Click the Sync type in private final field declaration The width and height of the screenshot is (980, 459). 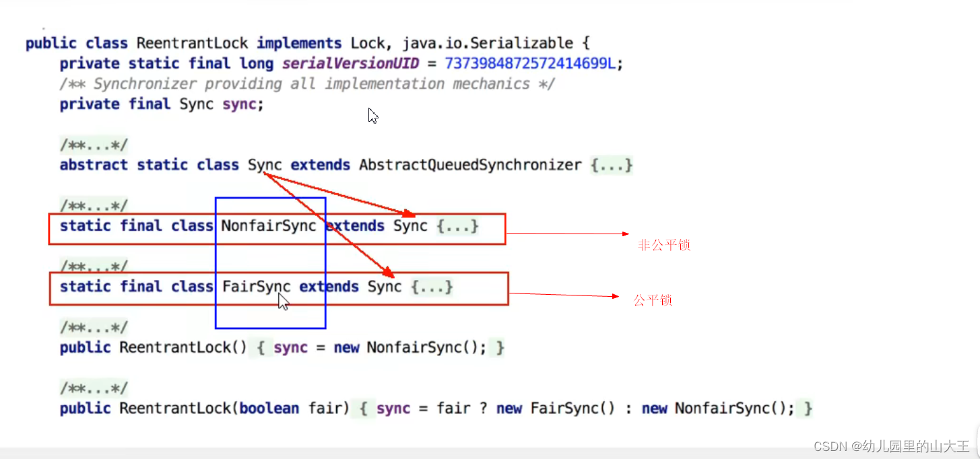pyautogui.click(x=196, y=104)
